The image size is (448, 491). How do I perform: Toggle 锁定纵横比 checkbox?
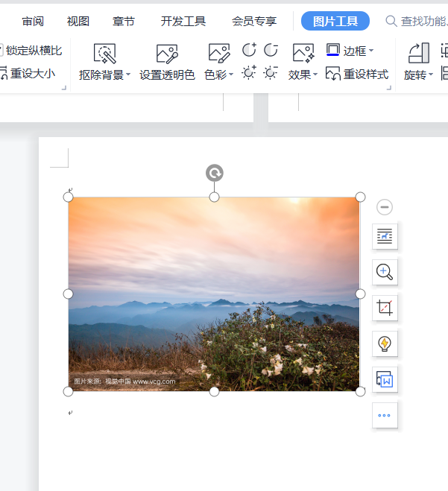(1, 51)
